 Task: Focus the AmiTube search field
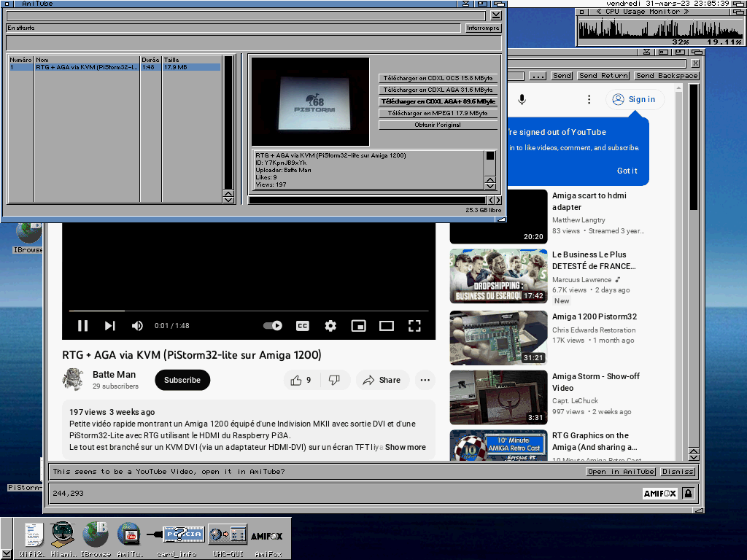click(x=246, y=16)
